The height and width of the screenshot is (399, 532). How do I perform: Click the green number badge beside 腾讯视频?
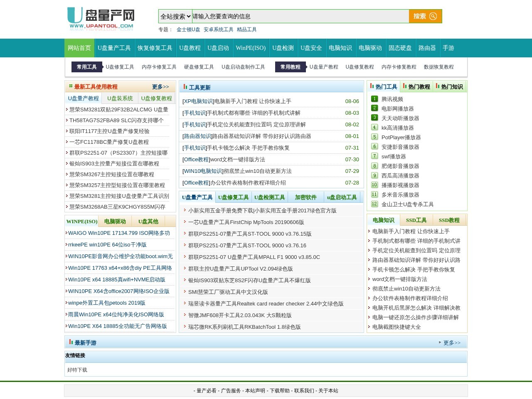[374, 99]
